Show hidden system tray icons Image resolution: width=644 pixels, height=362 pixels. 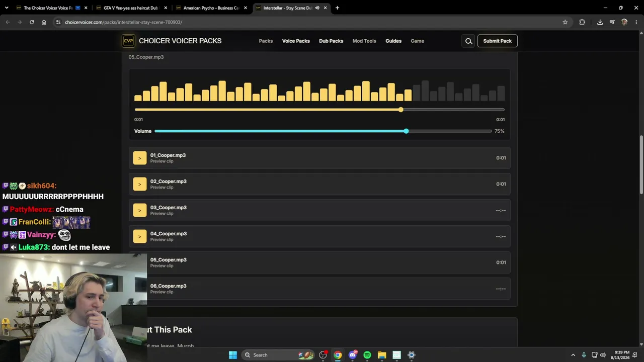click(573, 355)
